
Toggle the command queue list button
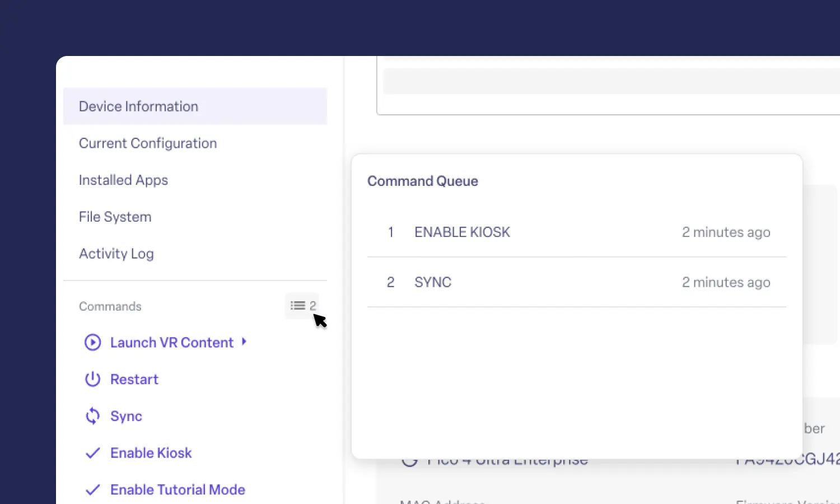pos(302,306)
